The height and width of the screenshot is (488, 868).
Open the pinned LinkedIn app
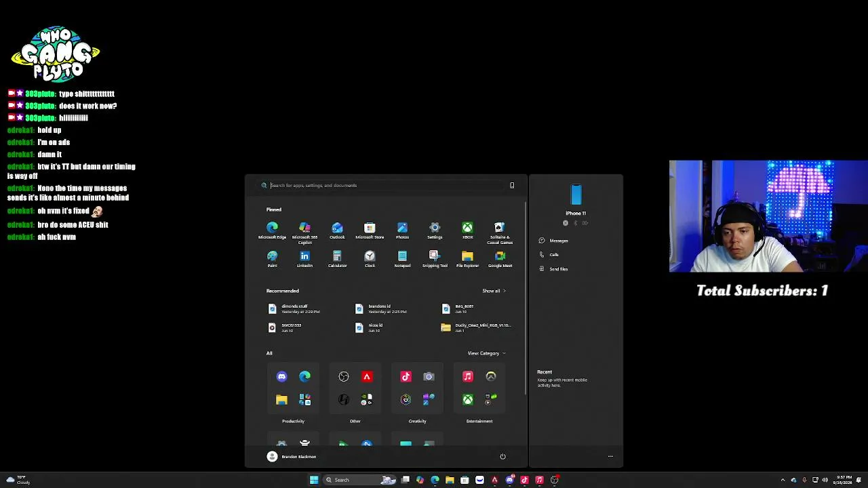304,259
